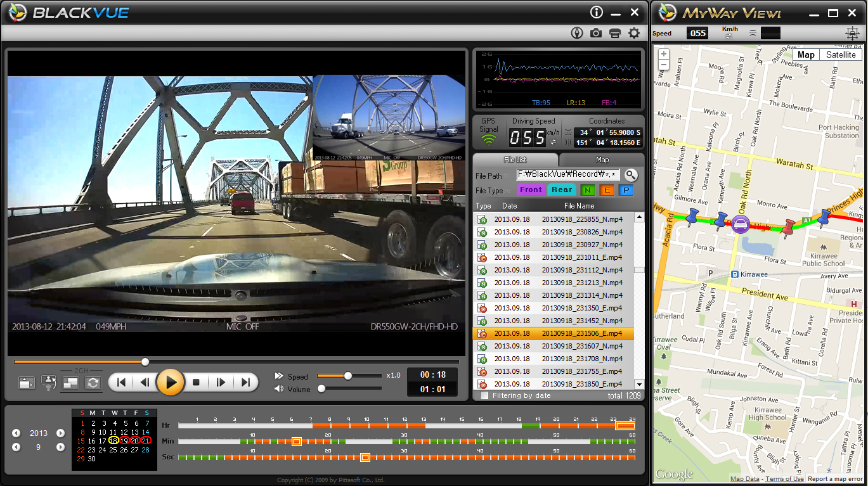Switch to the Map tab in BlackVue
868x486 pixels.
click(x=602, y=160)
